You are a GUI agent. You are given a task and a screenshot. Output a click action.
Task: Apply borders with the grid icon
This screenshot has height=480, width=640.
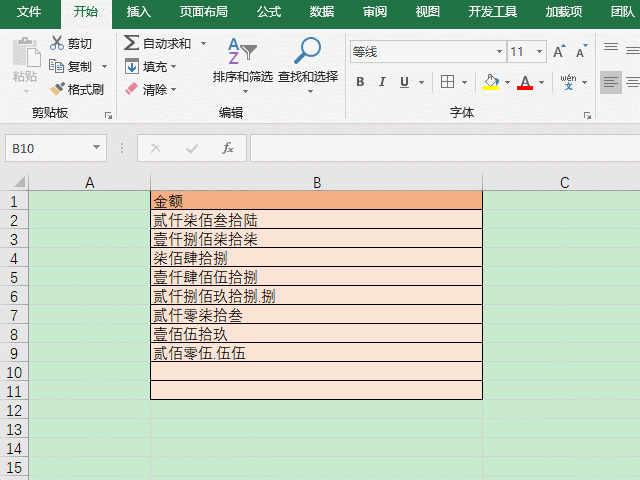tap(447, 82)
